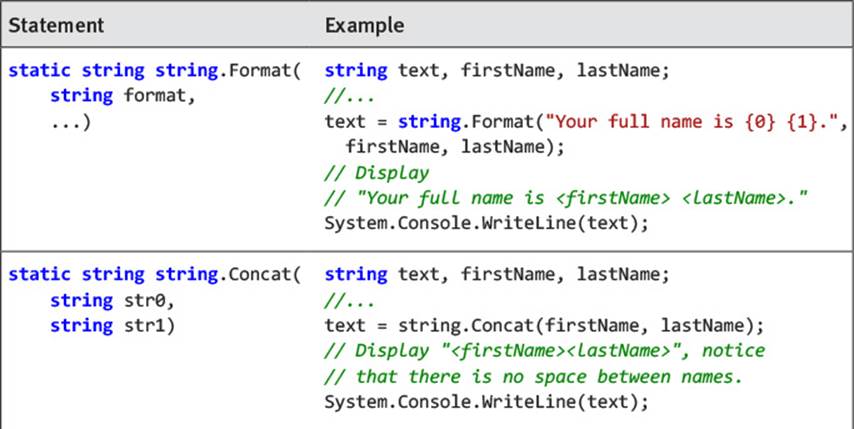Click string.Concat method signature text
854x429 pixels.
click(x=155, y=274)
